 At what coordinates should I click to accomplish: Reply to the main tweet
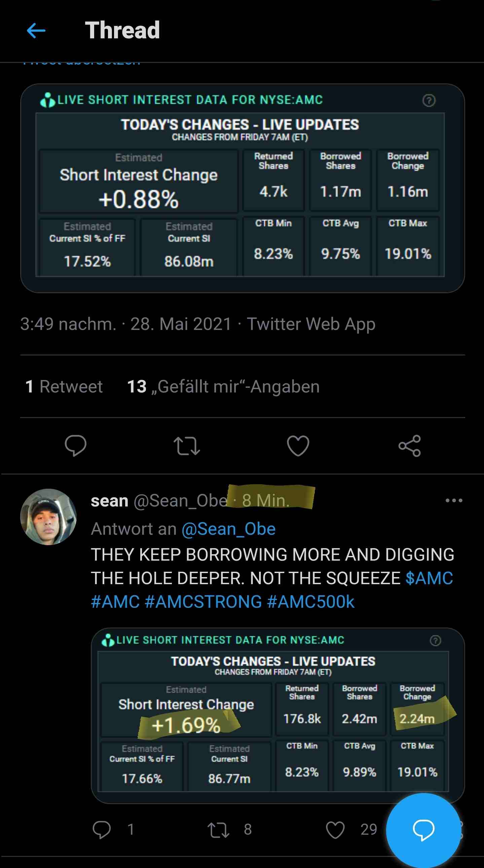(75, 446)
